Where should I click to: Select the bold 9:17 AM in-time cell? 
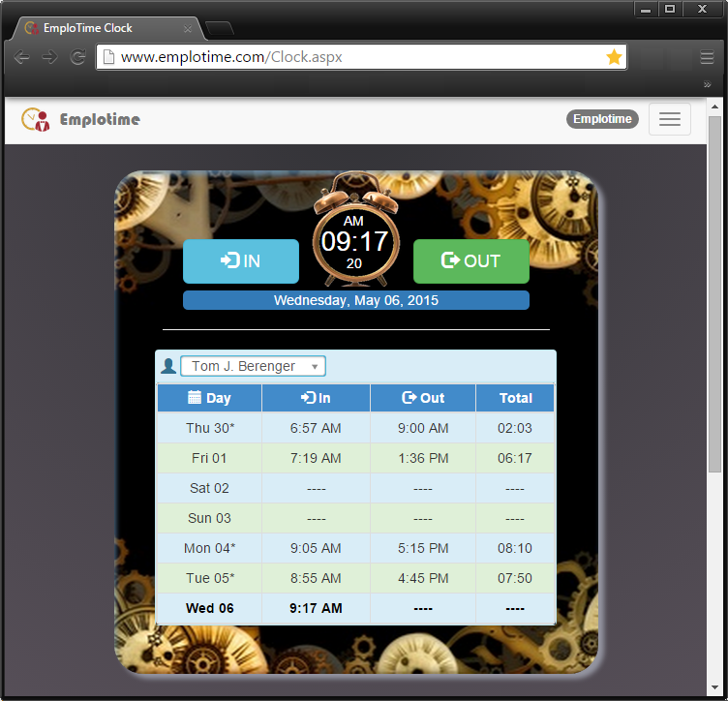coord(316,608)
